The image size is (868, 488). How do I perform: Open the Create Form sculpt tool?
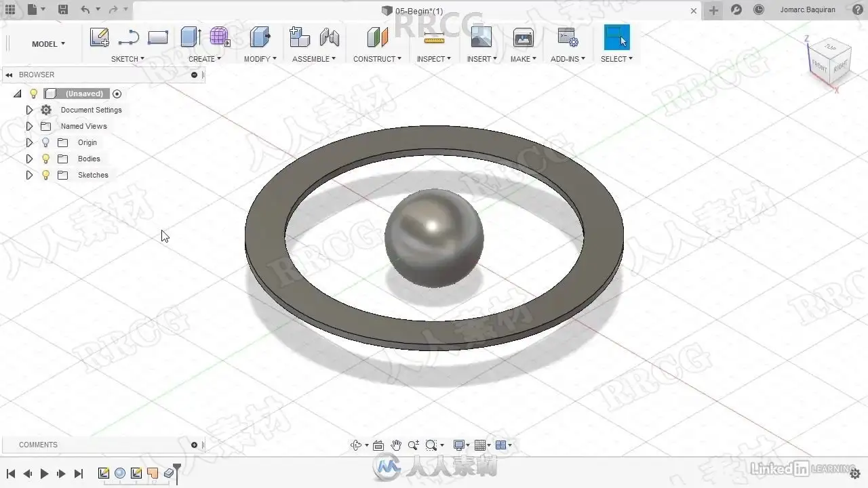220,37
